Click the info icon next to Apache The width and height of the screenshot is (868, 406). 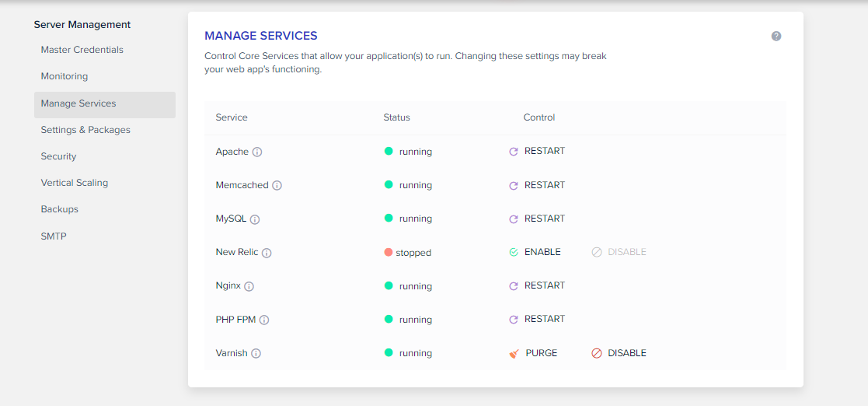pyautogui.click(x=257, y=152)
